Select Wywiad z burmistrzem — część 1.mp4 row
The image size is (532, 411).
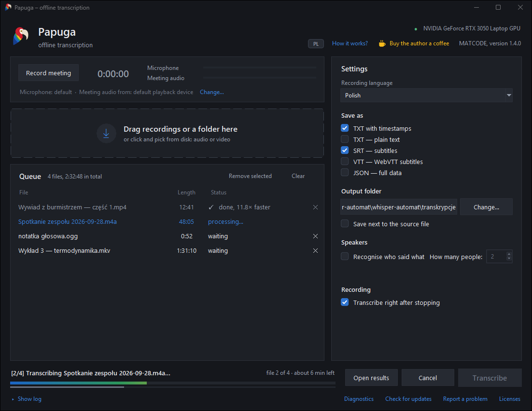(x=167, y=207)
